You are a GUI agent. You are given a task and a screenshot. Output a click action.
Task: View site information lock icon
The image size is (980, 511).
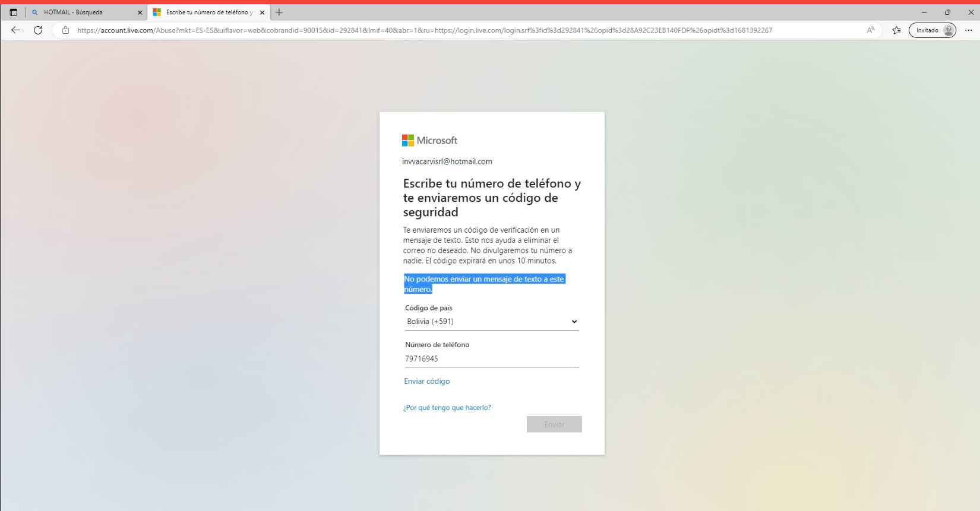coord(65,30)
